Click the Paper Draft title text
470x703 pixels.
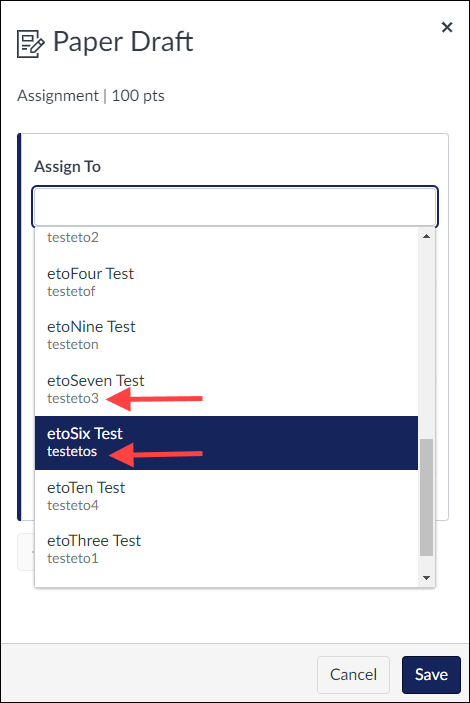[123, 43]
